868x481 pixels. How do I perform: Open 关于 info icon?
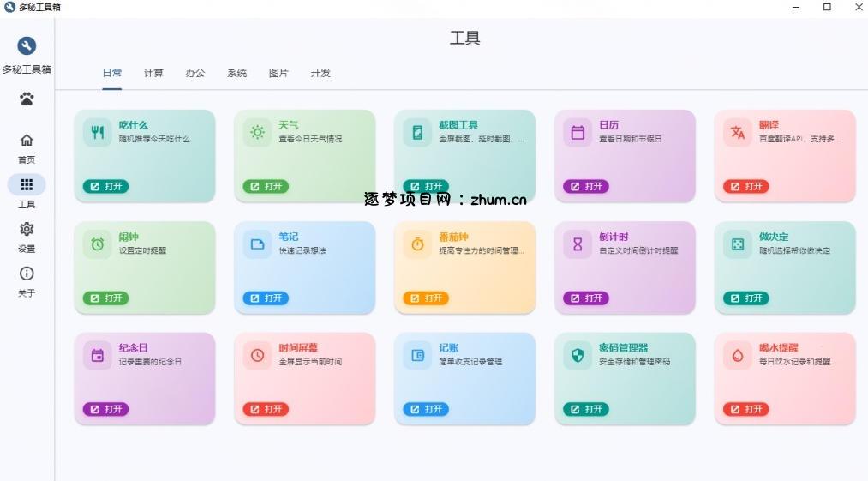click(27, 274)
